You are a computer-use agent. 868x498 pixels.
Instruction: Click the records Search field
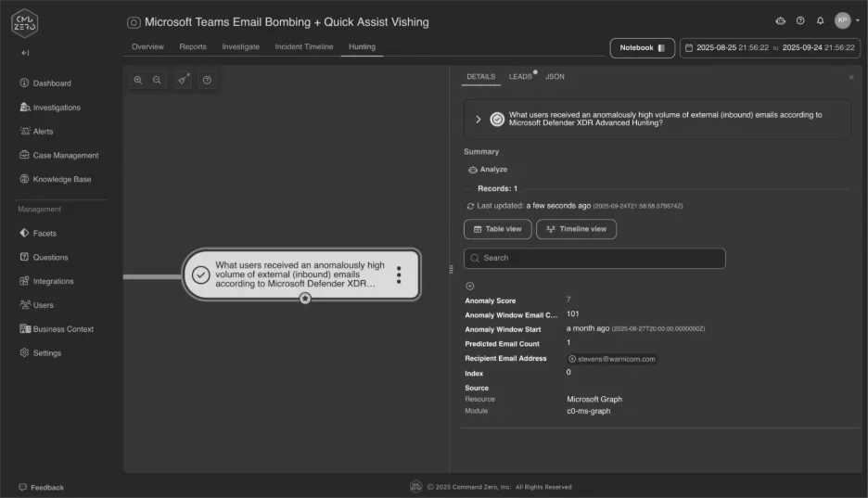pyautogui.click(x=594, y=259)
